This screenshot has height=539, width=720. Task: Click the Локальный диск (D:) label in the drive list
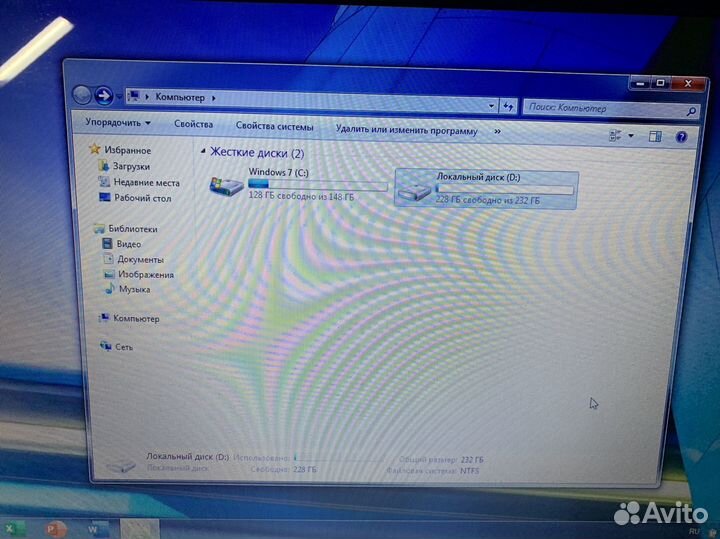[x=478, y=177]
